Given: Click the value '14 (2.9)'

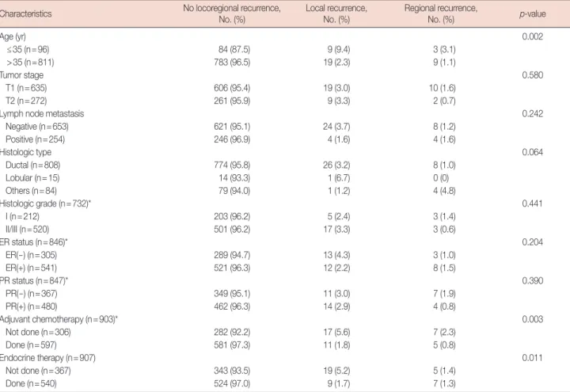Looking at the screenshot, I should point(336,306).
